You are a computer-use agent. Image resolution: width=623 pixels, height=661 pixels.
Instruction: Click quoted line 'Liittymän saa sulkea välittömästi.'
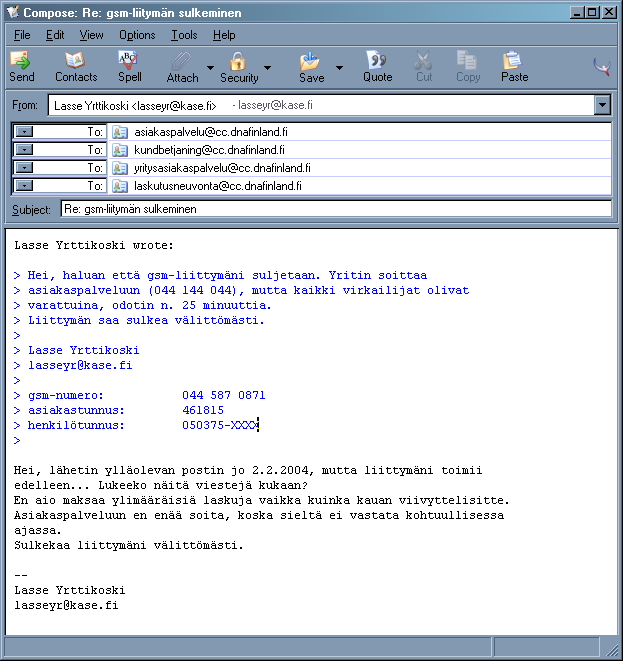(146, 320)
